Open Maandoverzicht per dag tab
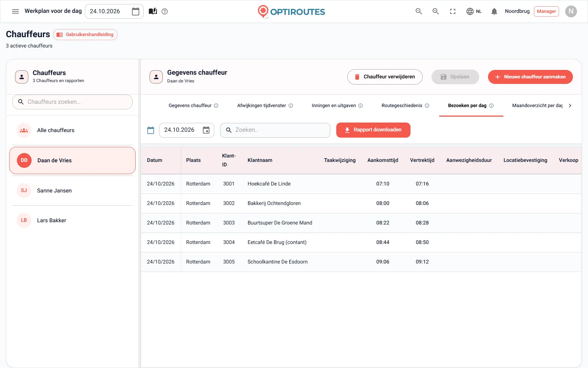The width and height of the screenshot is (588, 368). pyautogui.click(x=537, y=106)
